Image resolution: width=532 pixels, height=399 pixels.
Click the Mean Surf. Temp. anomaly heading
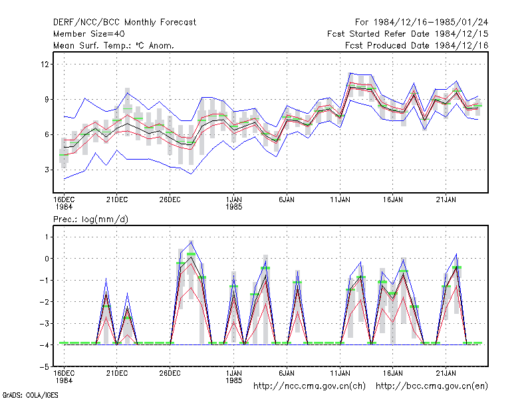[x=114, y=45]
